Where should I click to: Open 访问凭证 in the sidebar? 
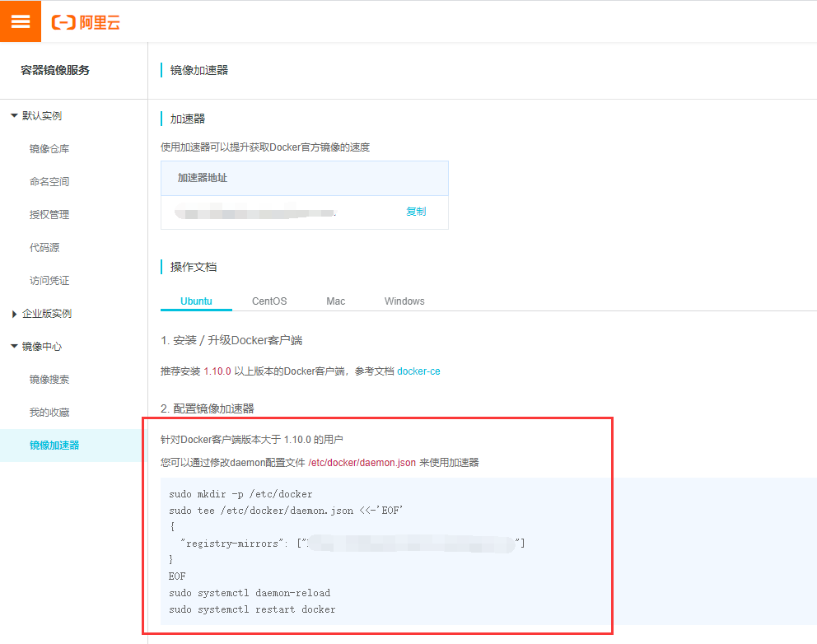(49, 281)
